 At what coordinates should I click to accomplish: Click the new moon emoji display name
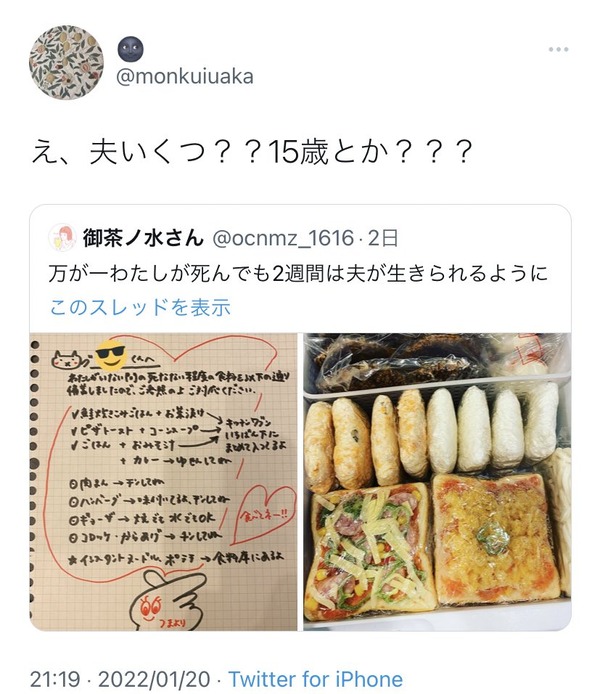coord(131,49)
